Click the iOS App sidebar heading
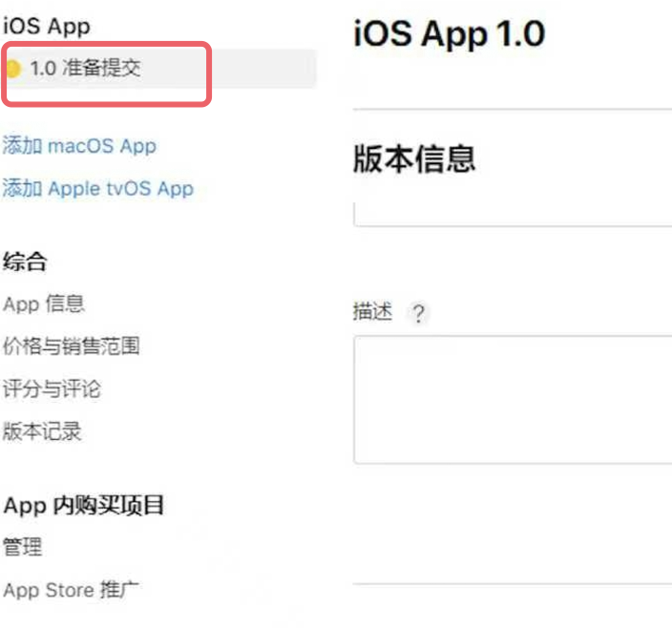This screenshot has height=628, width=672. click(x=47, y=26)
